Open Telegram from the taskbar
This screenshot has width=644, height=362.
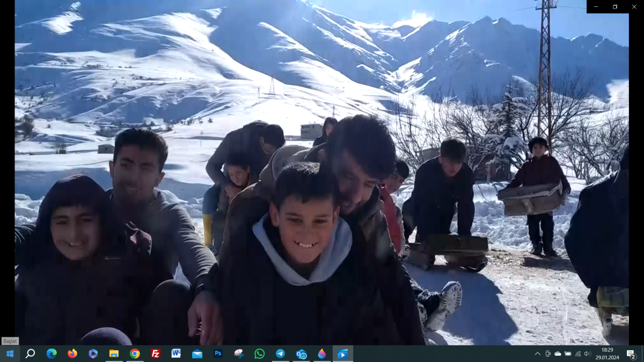coord(280,353)
